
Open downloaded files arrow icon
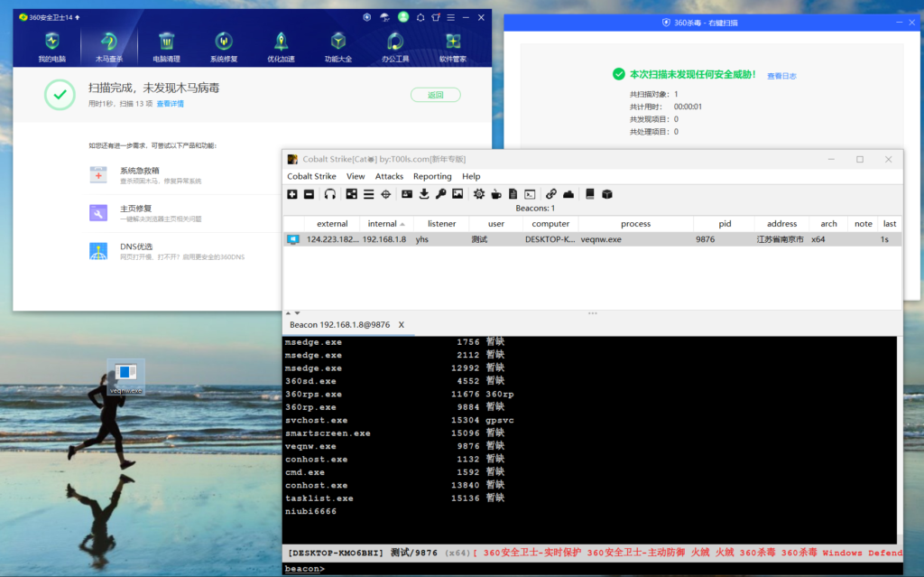coord(424,194)
